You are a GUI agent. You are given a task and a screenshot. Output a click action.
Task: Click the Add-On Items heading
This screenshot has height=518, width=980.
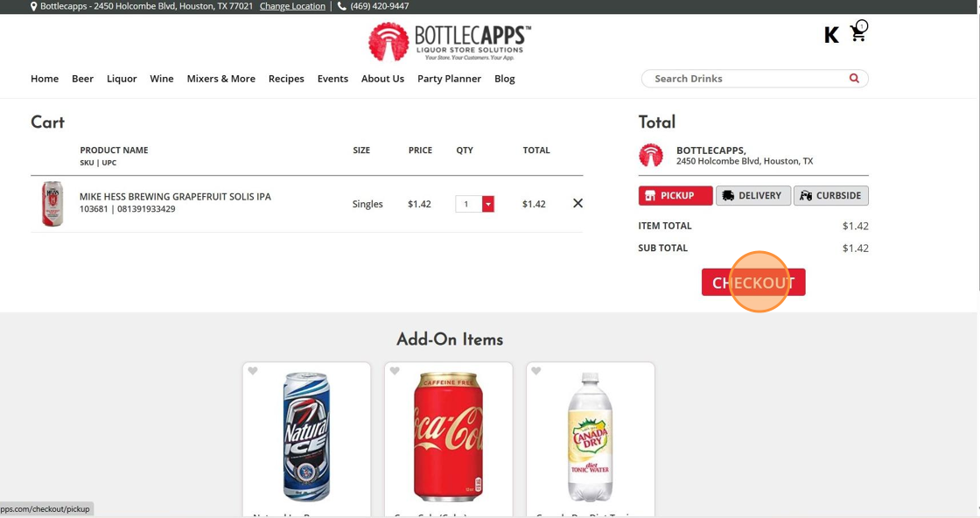tap(450, 339)
